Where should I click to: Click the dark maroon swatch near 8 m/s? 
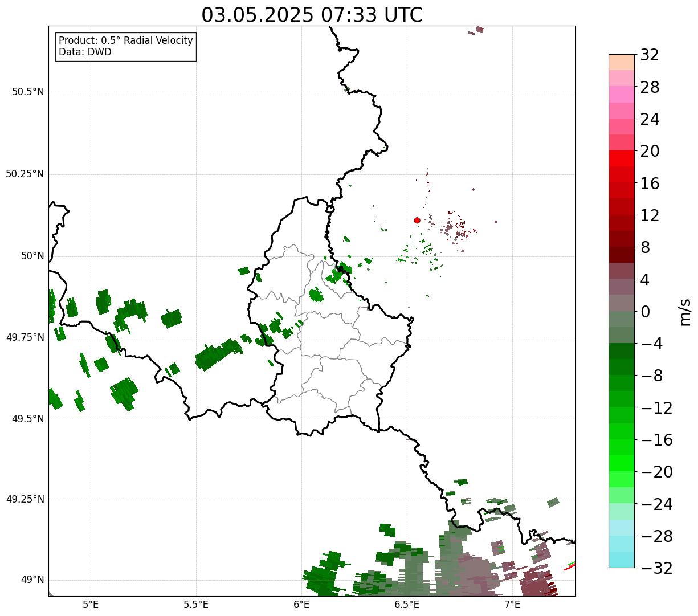point(622,255)
